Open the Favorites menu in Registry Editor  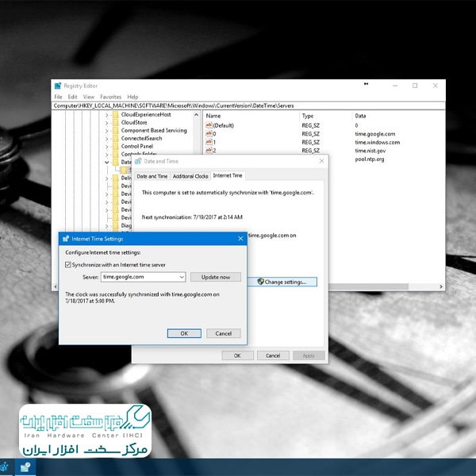(110, 97)
